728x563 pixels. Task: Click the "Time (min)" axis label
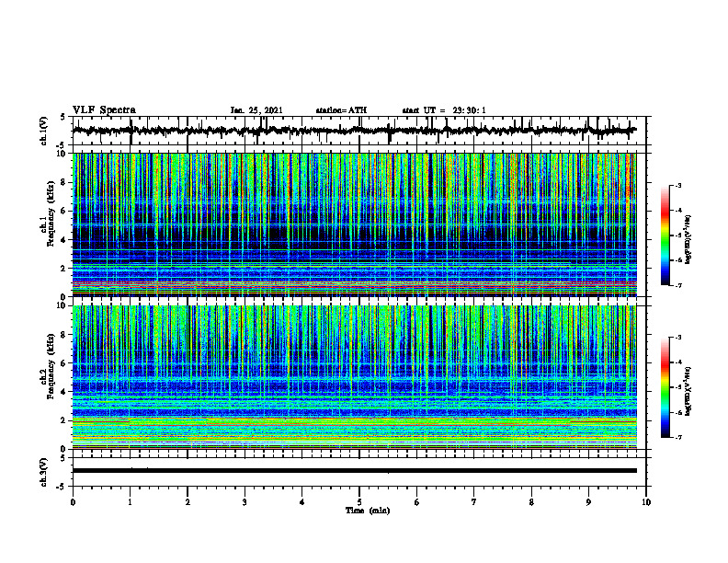(x=368, y=511)
